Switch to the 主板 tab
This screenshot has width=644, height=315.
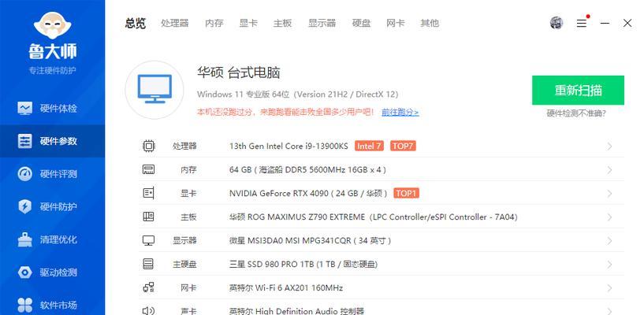click(x=282, y=23)
